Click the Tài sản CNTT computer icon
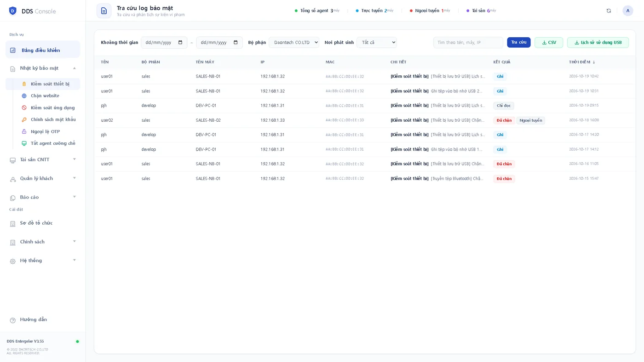The height and width of the screenshot is (362, 644). pyautogui.click(x=13, y=160)
